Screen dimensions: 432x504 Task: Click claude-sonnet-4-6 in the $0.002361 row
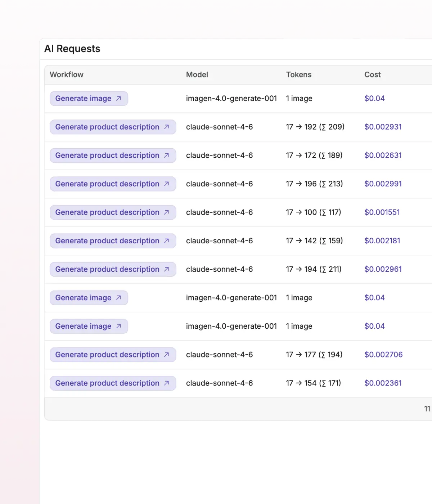pyautogui.click(x=219, y=383)
